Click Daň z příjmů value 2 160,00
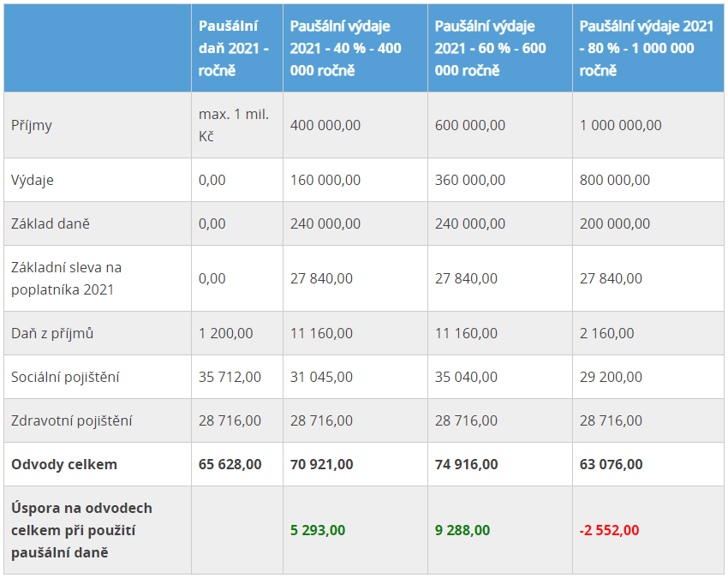The width and height of the screenshot is (728, 578). coord(606,333)
